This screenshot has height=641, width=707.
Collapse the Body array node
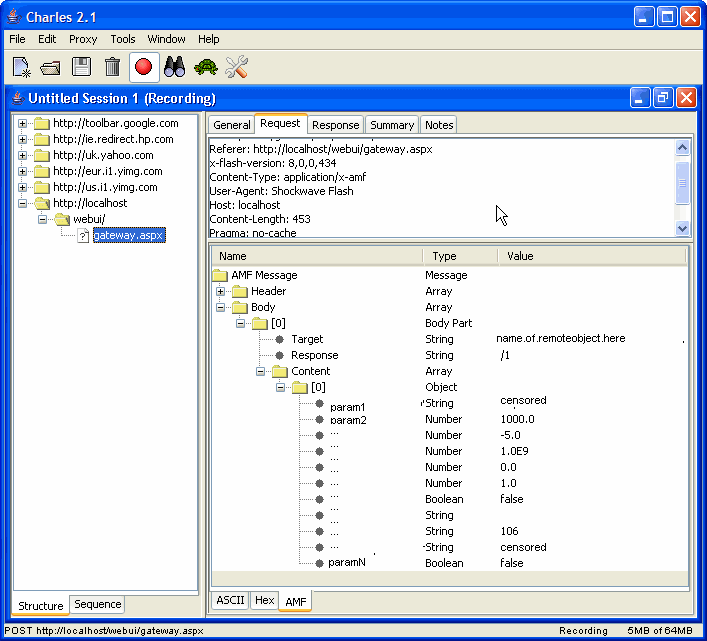click(x=220, y=307)
